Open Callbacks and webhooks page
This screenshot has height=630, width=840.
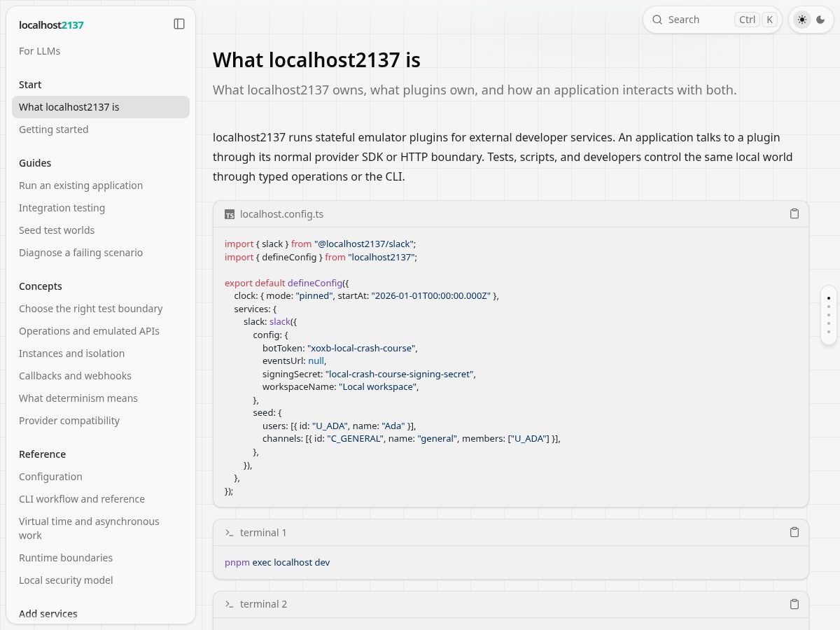click(101, 376)
